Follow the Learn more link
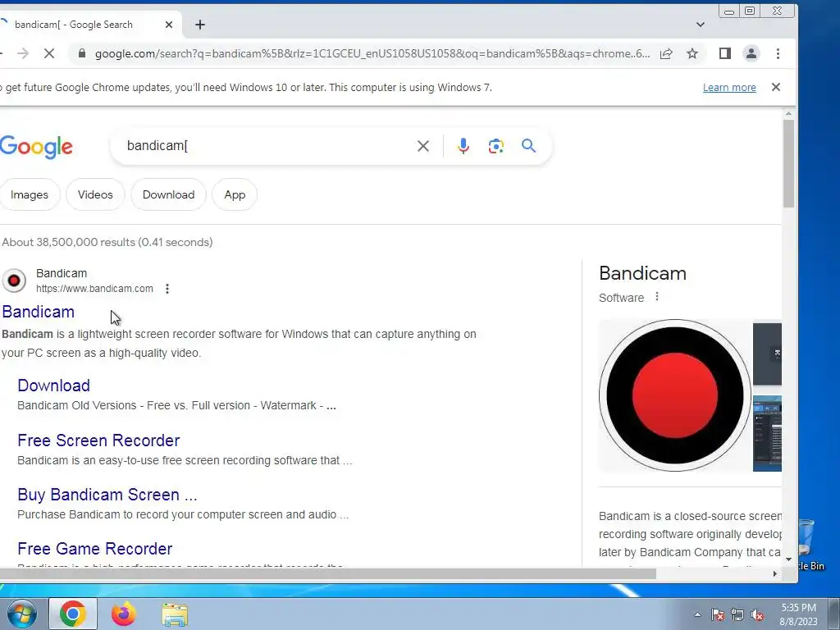 pos(729,87)
